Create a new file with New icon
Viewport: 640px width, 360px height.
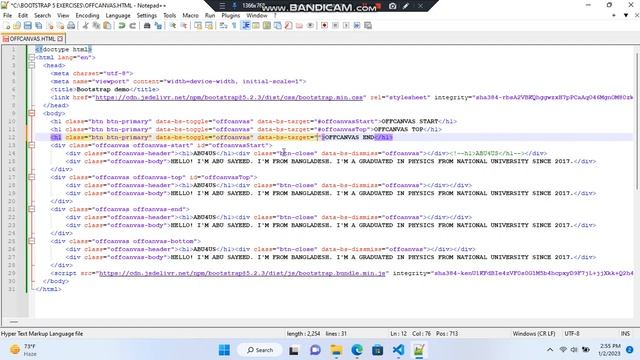(7, 25)
